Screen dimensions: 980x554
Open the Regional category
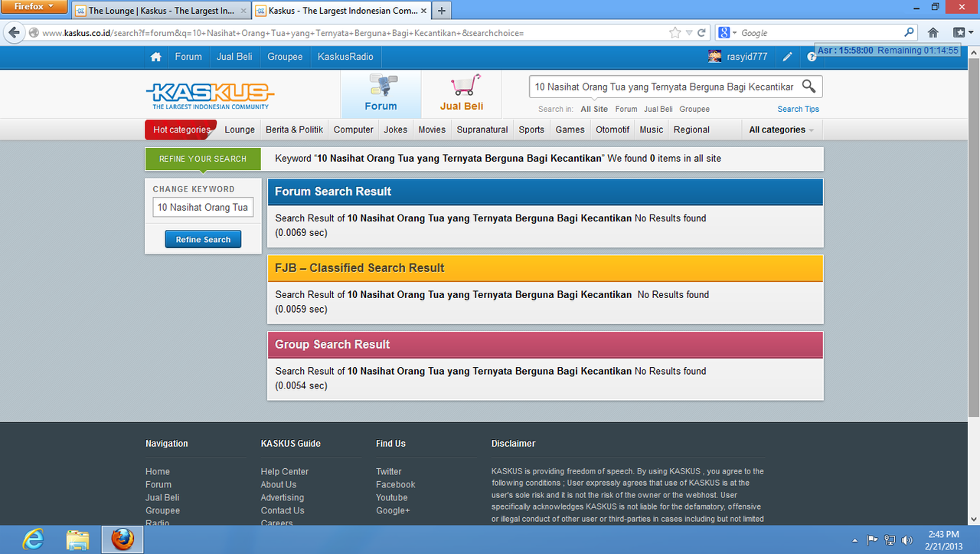[x=691, y=129]
